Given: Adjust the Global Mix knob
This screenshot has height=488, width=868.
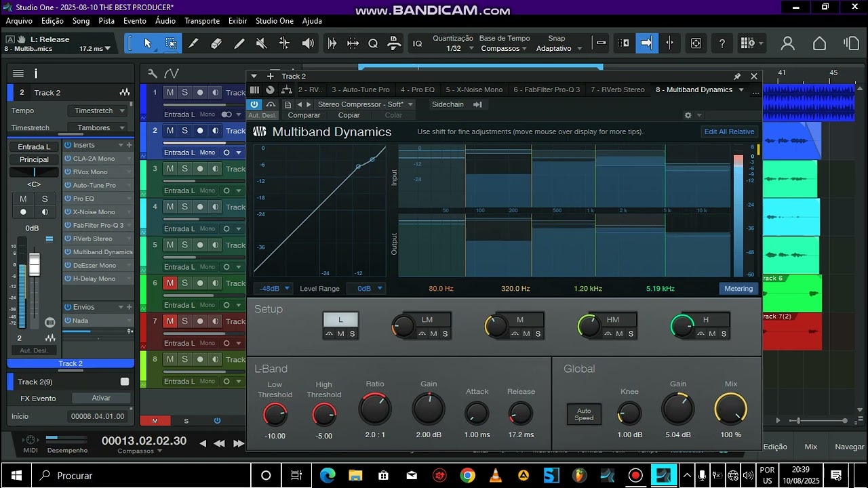Looking at the screenshot, I should pyautogui.click(x=730, y=409).
